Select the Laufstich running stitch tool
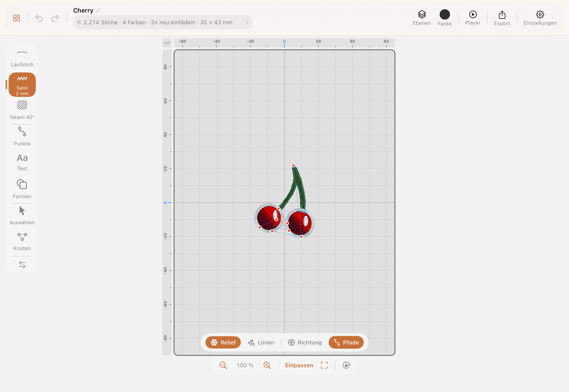The width and height of the screenshot is (569, 392). pyautogui.click(x=22, y=58)
